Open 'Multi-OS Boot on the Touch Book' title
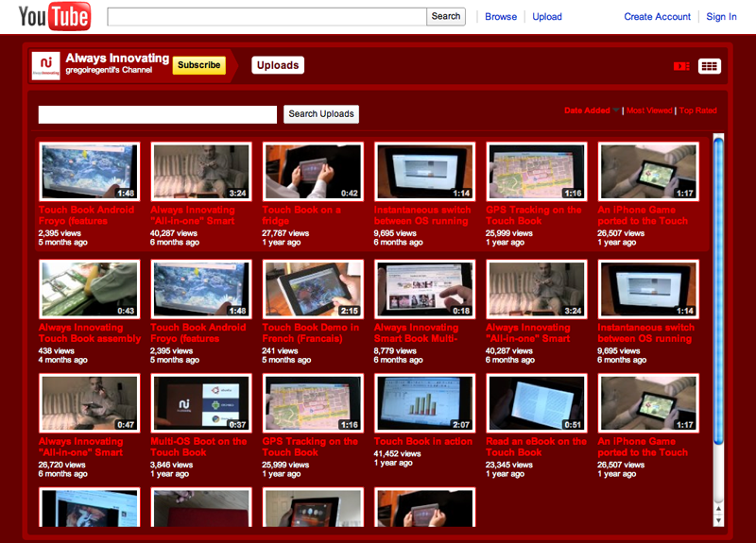The width and height of the screenshot is (756, 543). [x=198, y=447]
